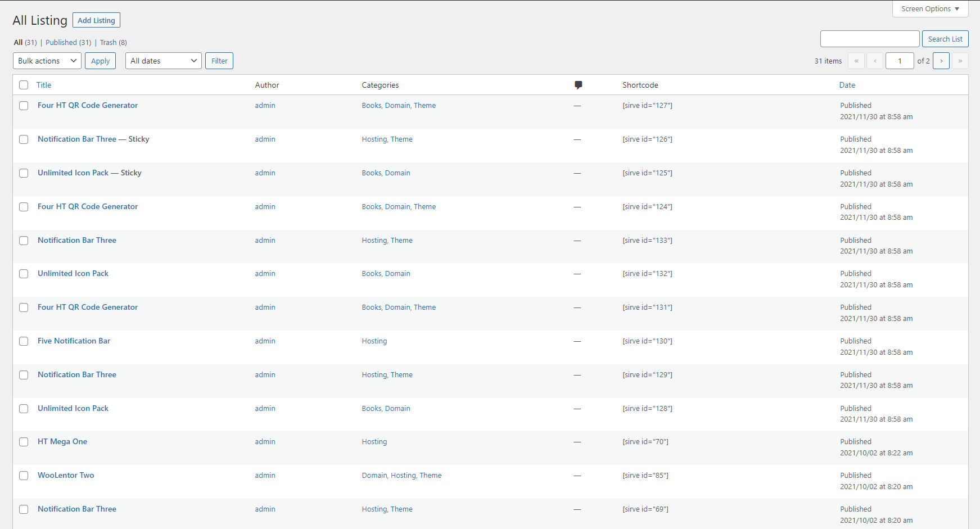Click the Categories column header
The image size is (980, 529).
(x=380, y=85)
